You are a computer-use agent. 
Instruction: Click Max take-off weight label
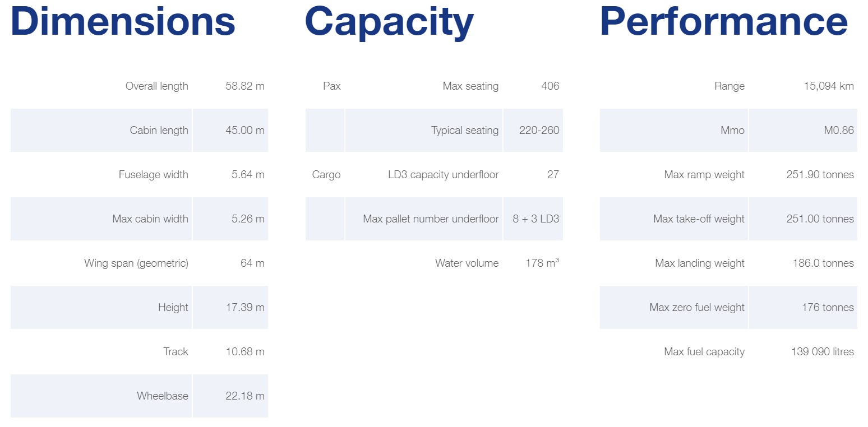pyautogui.click(x=699, y=219)
